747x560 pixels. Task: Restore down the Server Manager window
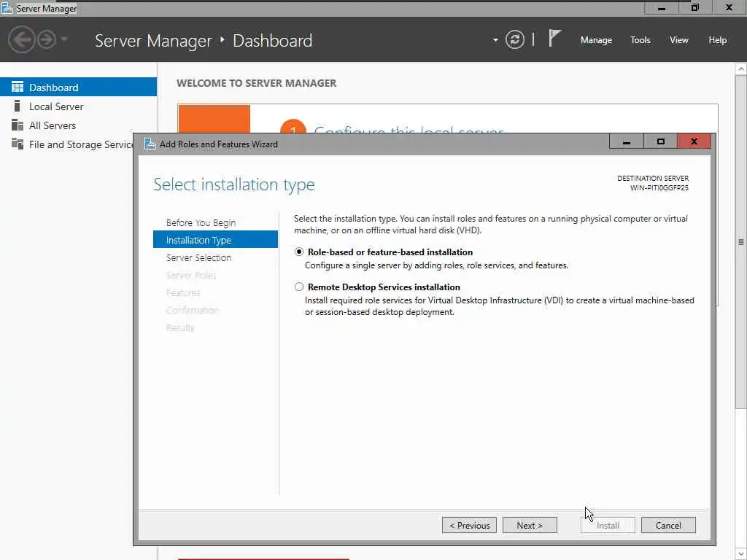(x=695, y=7)
